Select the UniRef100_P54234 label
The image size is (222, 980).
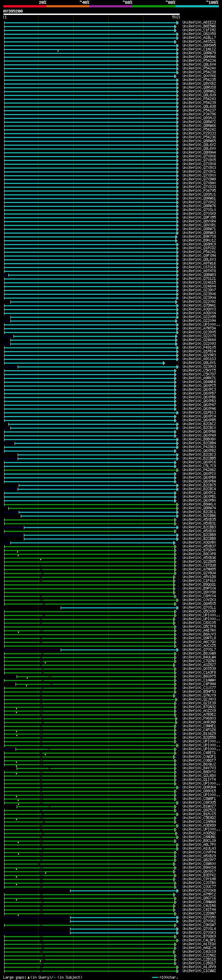coord(199,60)
